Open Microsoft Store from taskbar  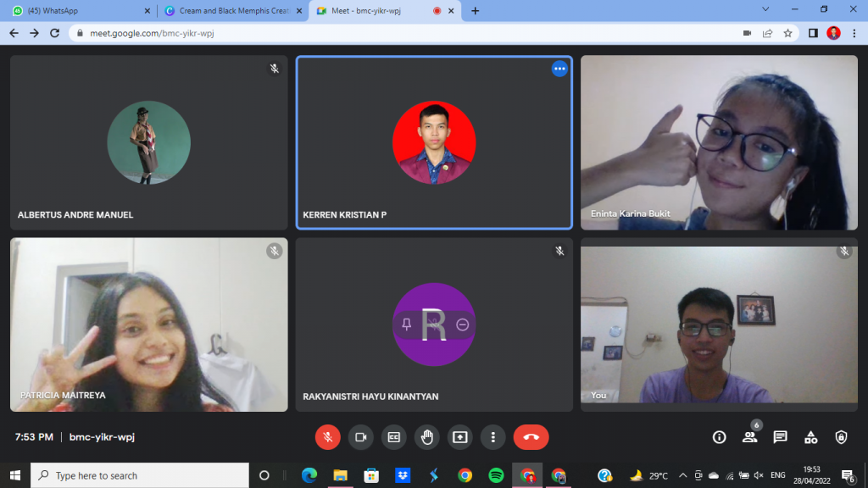371,475
